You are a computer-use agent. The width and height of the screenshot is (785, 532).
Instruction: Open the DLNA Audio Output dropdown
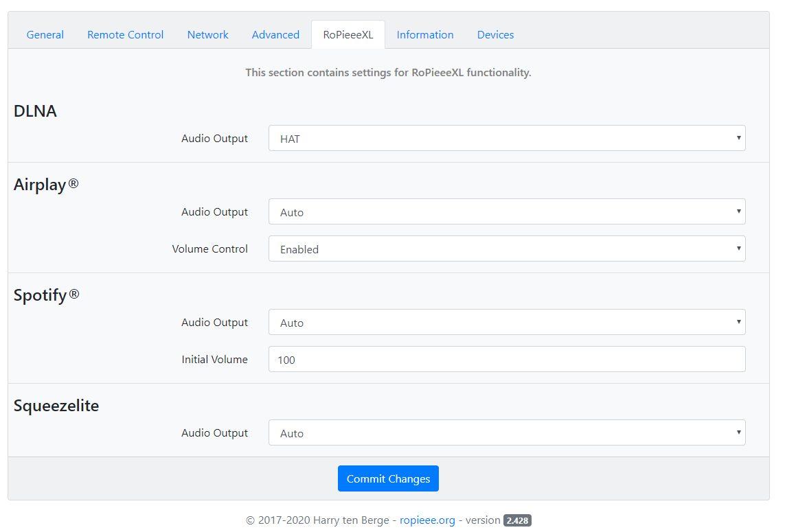coord(506,139)
